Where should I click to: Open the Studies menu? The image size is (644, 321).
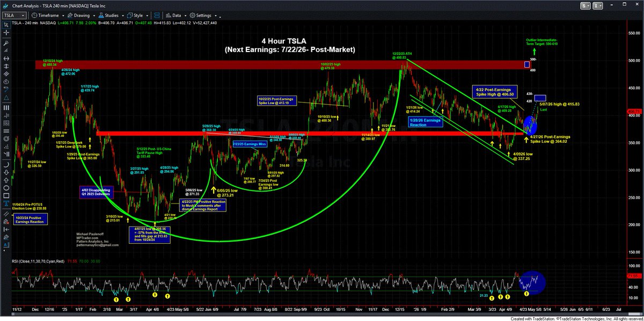112,15
